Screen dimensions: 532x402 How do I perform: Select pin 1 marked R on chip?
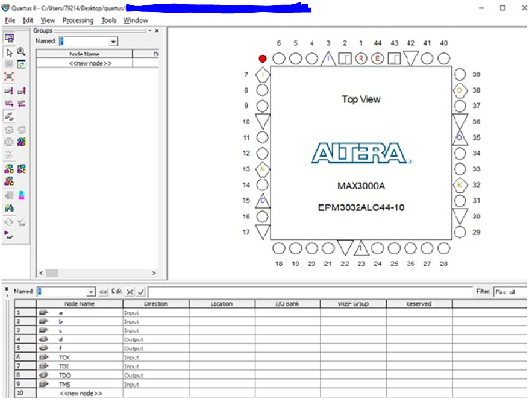coord(361,58)
